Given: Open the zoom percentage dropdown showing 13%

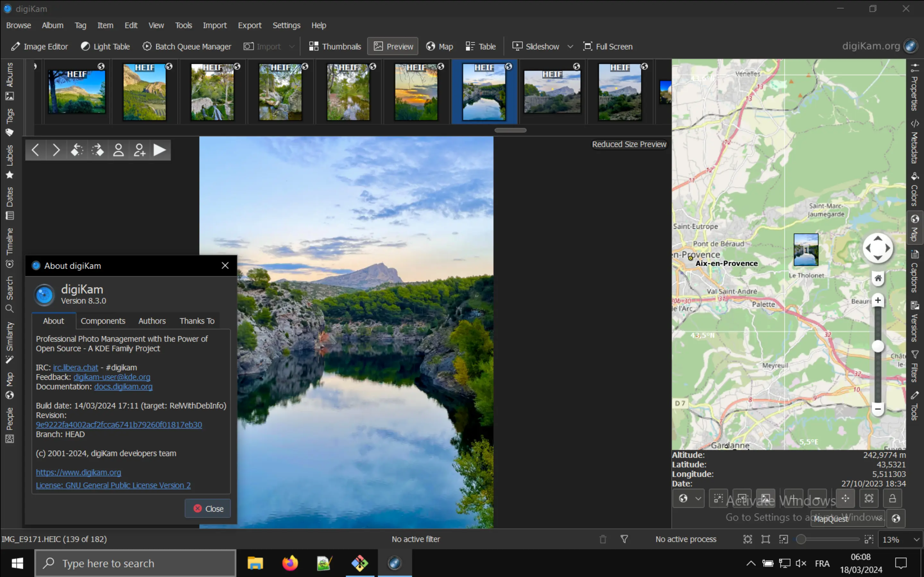Looking at the screenshot, I should [901, 539].
